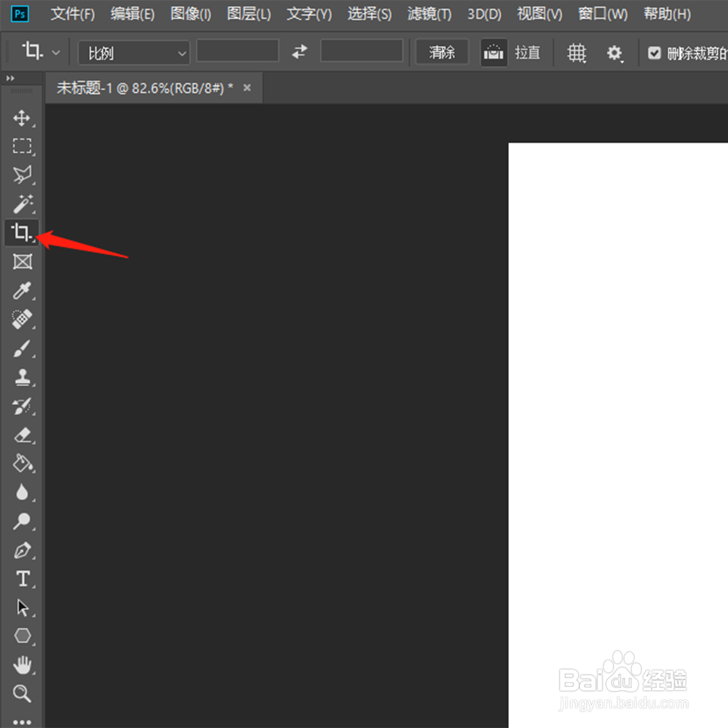Viewport: 728px width, 728px height.
Task: Select the Frame tool
Action: [x=22, y=261]
